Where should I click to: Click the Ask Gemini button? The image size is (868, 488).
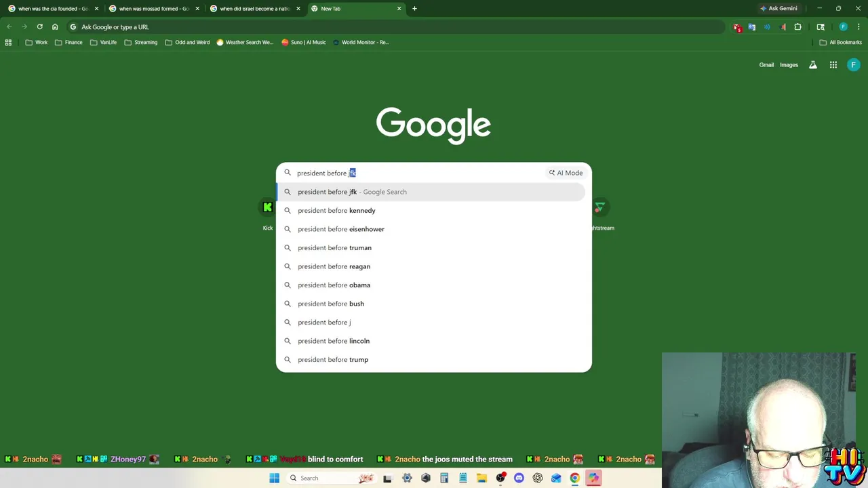click(778, 9)
